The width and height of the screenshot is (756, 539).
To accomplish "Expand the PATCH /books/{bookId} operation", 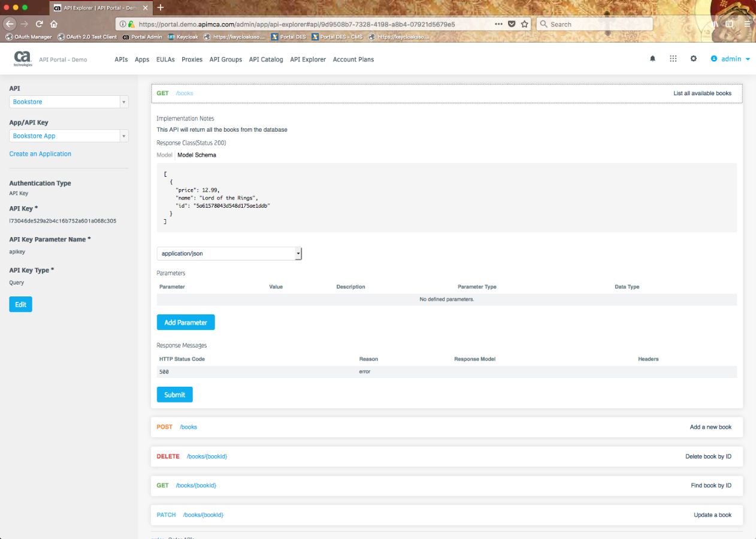I will (446, 514).
